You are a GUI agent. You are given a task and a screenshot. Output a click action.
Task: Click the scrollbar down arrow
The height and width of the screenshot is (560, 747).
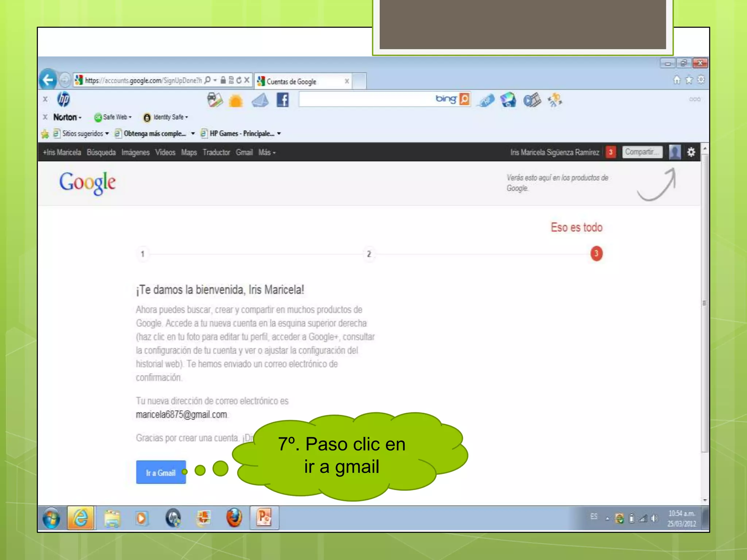click(705, 500)
